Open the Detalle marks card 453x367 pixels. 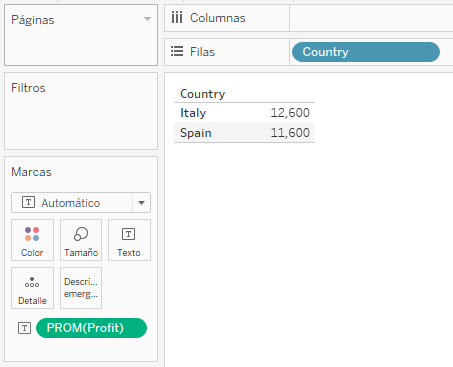(32, 288)
